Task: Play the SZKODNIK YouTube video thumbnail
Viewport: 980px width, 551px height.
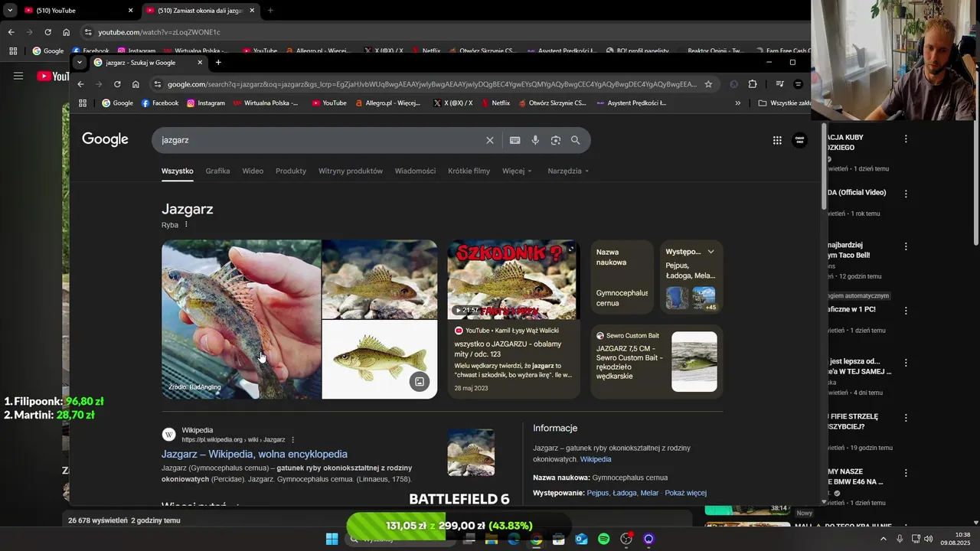Action: tap(514, 279)
